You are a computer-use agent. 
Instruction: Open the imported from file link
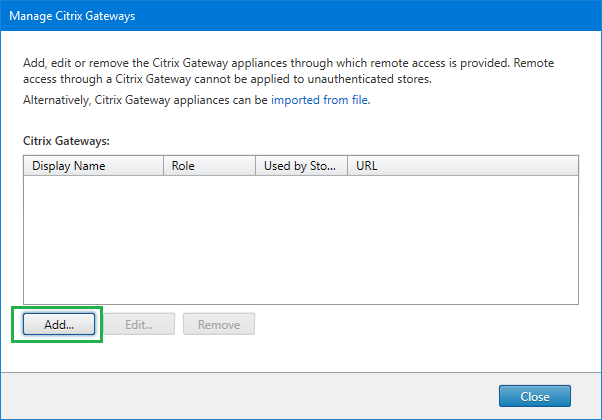point(319,101)
